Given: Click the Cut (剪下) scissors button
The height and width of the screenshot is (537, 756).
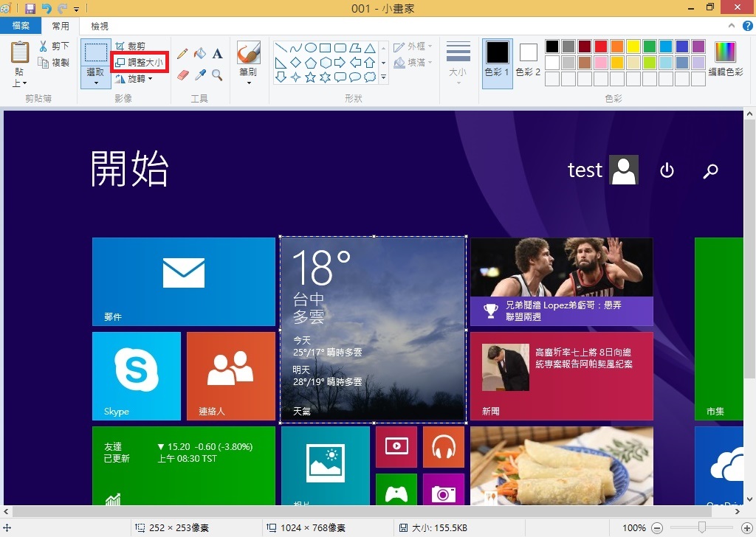Looking at the screenshot, I should [x=55, y=46].
